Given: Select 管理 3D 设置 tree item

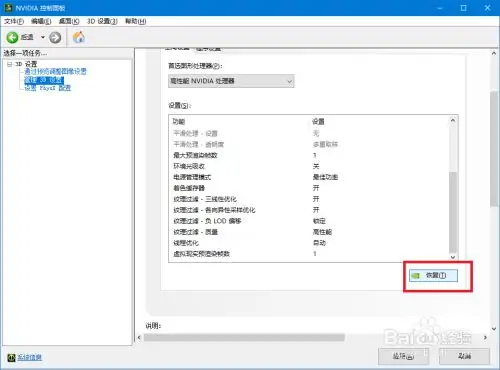Looking at the screenshot, I should pyautogui.click(x=44, y=80).
